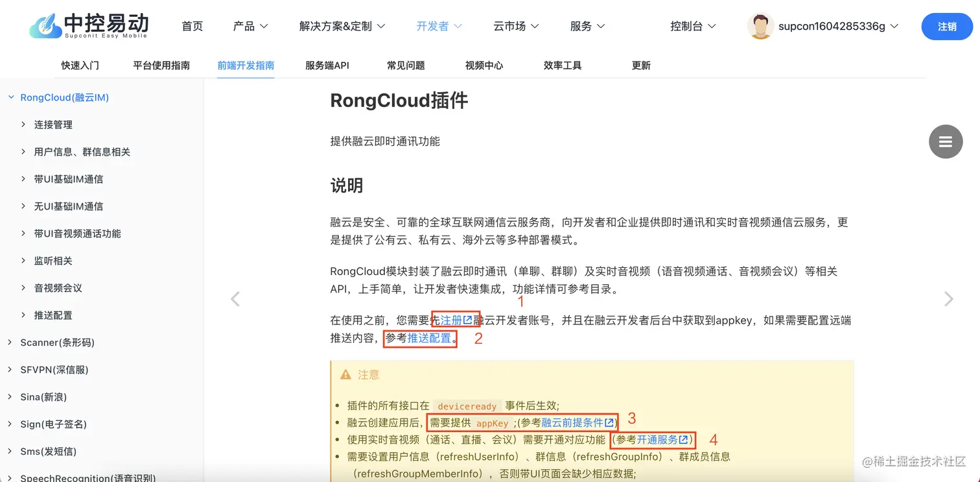
Task: Click external link icon beside 融云前提条件
Action: pyautogui.click(x=609, y=423)
